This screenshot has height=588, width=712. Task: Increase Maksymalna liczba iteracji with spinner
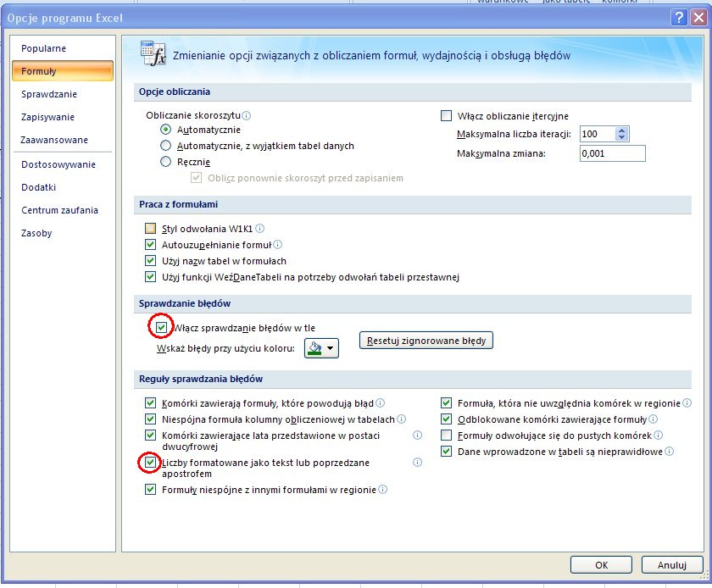click(622, 130)
